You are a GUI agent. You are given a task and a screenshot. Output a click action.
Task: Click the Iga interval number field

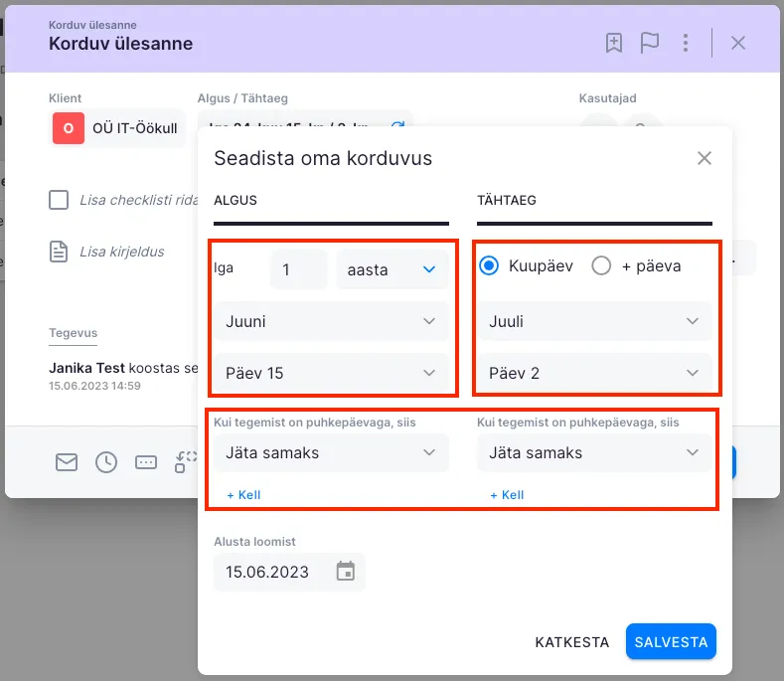[297, 269]
